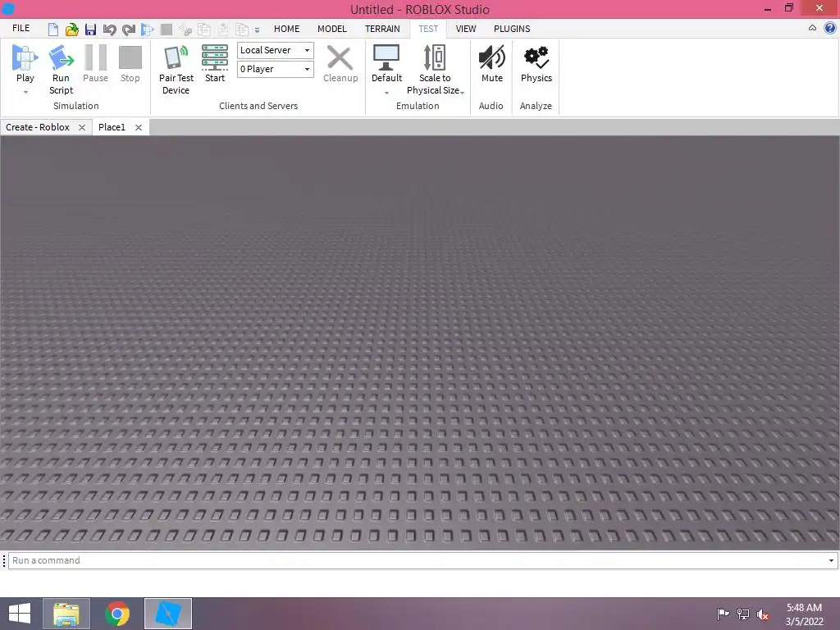This screenshot has width=840, height=630.
Task: Open the FILE menu
Action: [21, 29]
